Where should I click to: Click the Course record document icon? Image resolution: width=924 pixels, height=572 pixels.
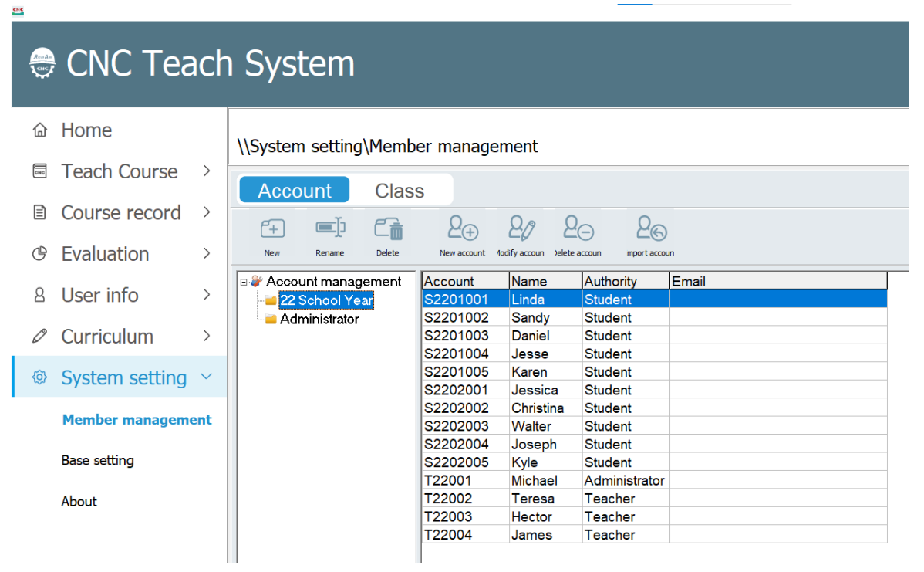click(39, 212)
